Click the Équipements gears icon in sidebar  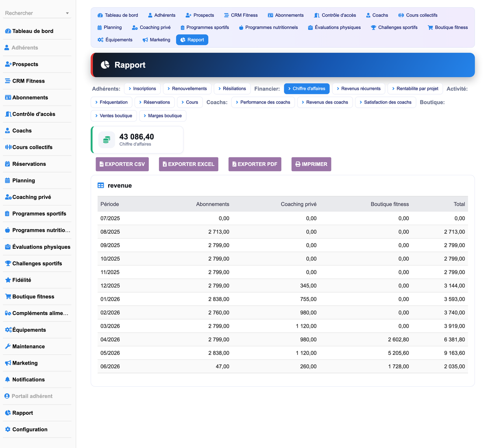8,330
